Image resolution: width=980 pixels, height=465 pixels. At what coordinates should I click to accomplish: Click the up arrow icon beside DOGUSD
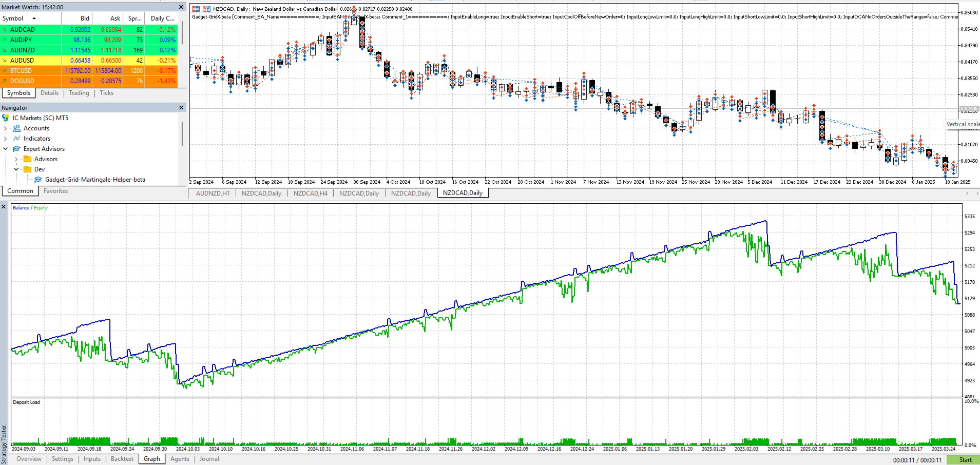click(x=5, y=81)
